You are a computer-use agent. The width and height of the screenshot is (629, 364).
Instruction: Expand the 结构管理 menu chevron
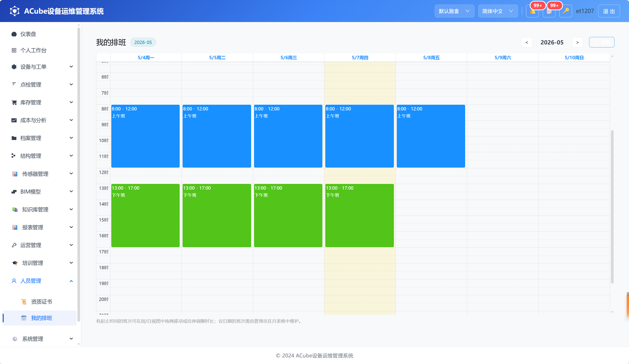pos(71,156)
